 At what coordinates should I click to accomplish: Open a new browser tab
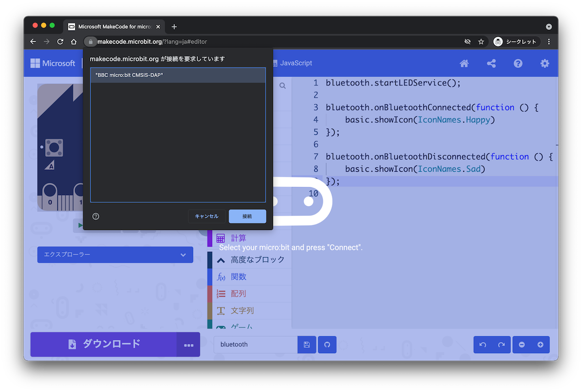(174, 27)
